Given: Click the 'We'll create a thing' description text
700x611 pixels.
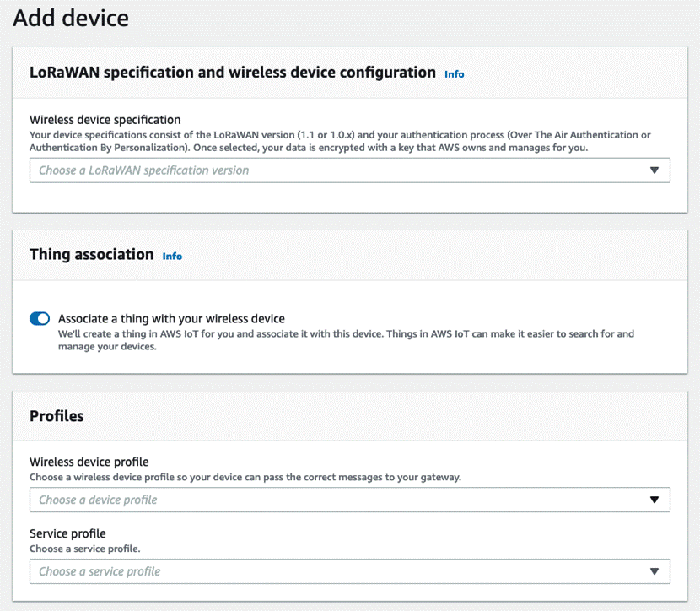Looking at the screenshot, I should (x=346, y=340).
